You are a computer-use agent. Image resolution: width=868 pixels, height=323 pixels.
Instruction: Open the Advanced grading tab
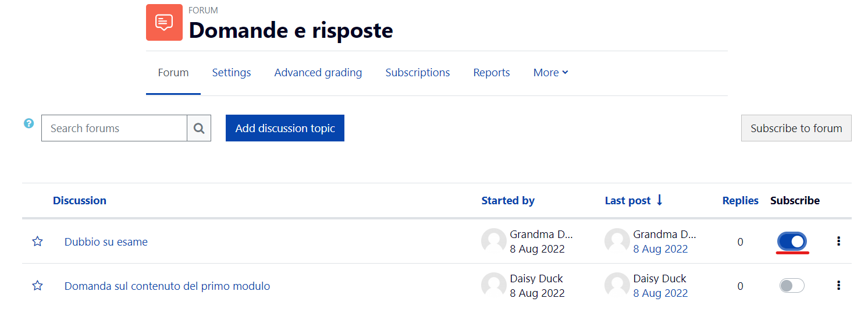(318, 73)
